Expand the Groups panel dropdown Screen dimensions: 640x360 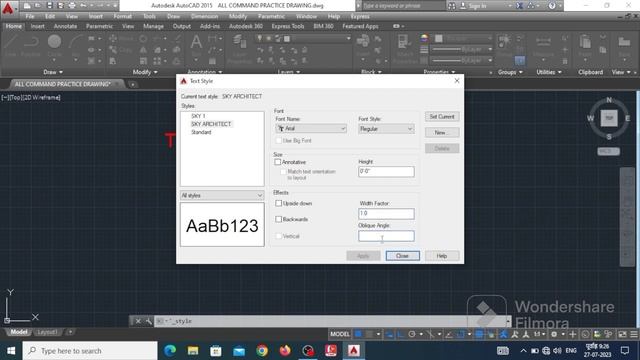(x=510, y=72)
